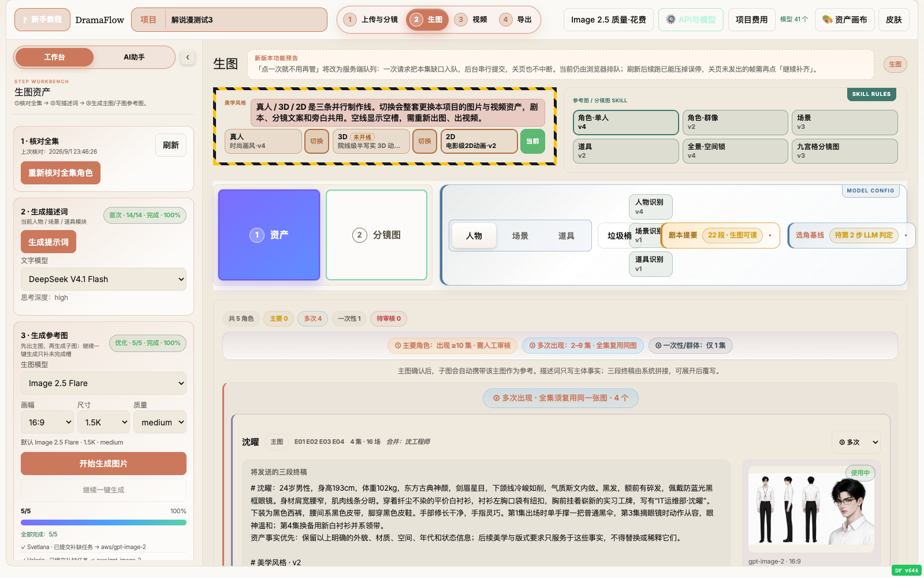The width and height of the screenshot is (924, 578).
Task: Open the 1 资产 card
Action: pyautogui.click(x=269, y=235)
